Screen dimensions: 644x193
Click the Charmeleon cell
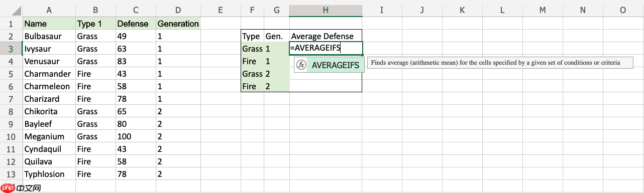coord(49,86)
